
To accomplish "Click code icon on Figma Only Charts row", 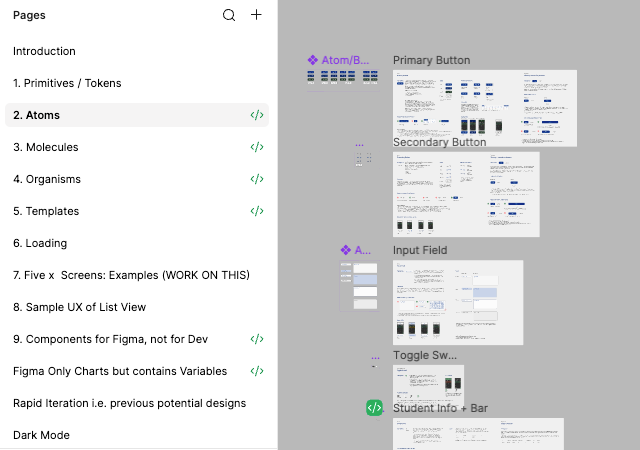I will pyautogui.click(x=257, y=371).
